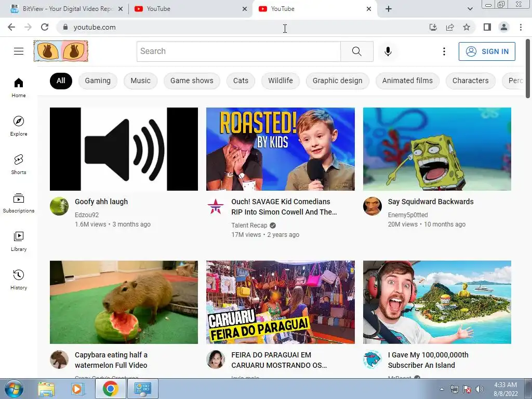The height and width of the screenshot is (399, 532).
Task: Click the Talent Recap channel name
Action: click(x=249, y=225)
